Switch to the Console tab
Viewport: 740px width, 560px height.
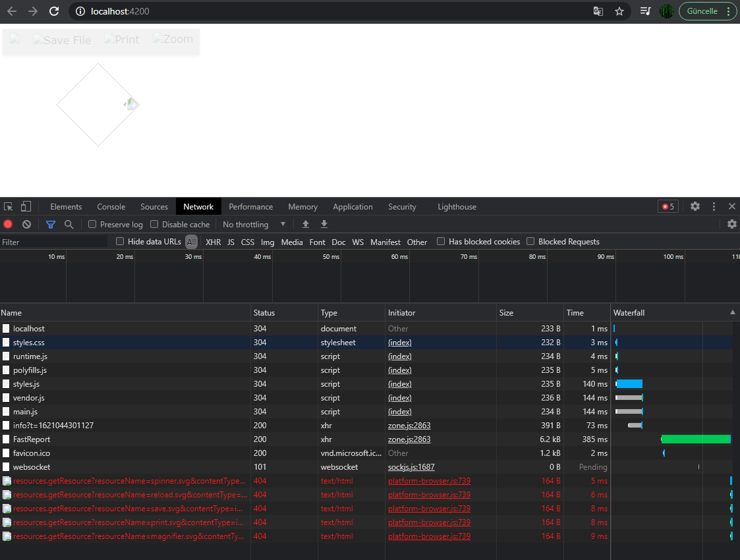(111, 207)
